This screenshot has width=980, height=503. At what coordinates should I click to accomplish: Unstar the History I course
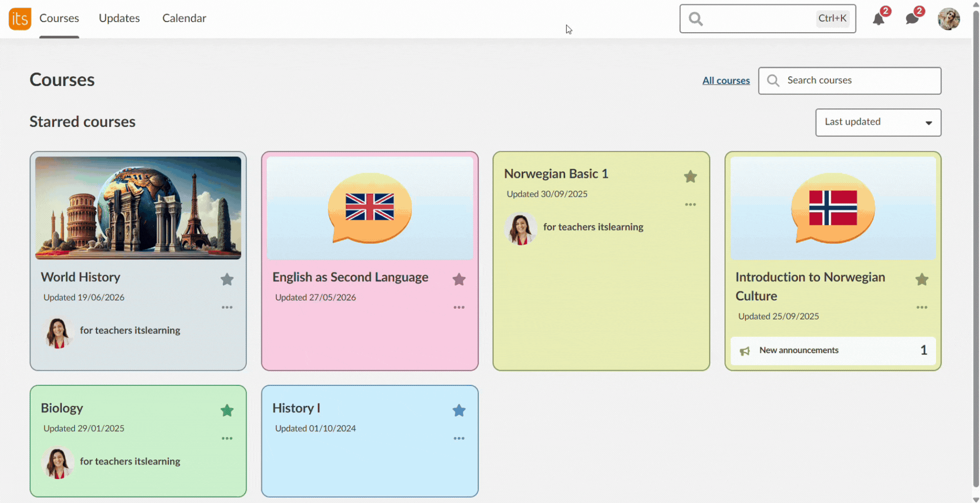pos(459,410)
